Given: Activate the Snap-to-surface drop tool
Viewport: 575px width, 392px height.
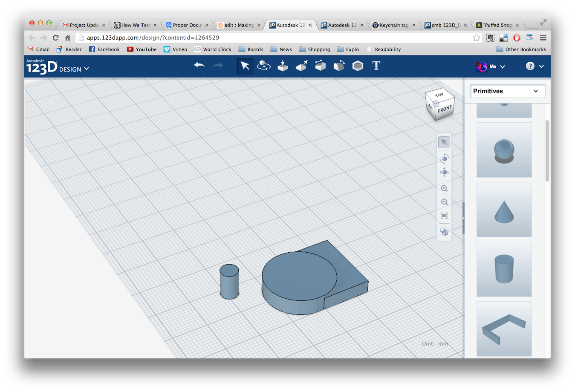Looking at the screenshot, I should tap(283, 66).
